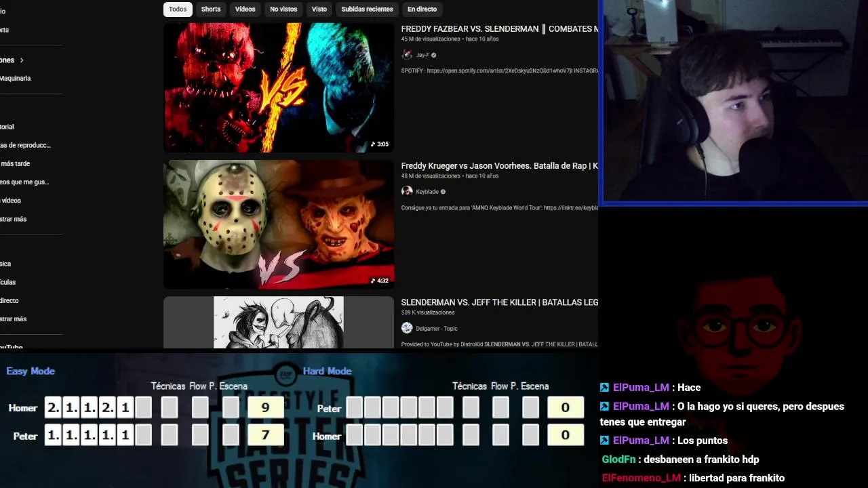
Task: Click Homer's first Easy Mode round score
Action: pos(53,407)
